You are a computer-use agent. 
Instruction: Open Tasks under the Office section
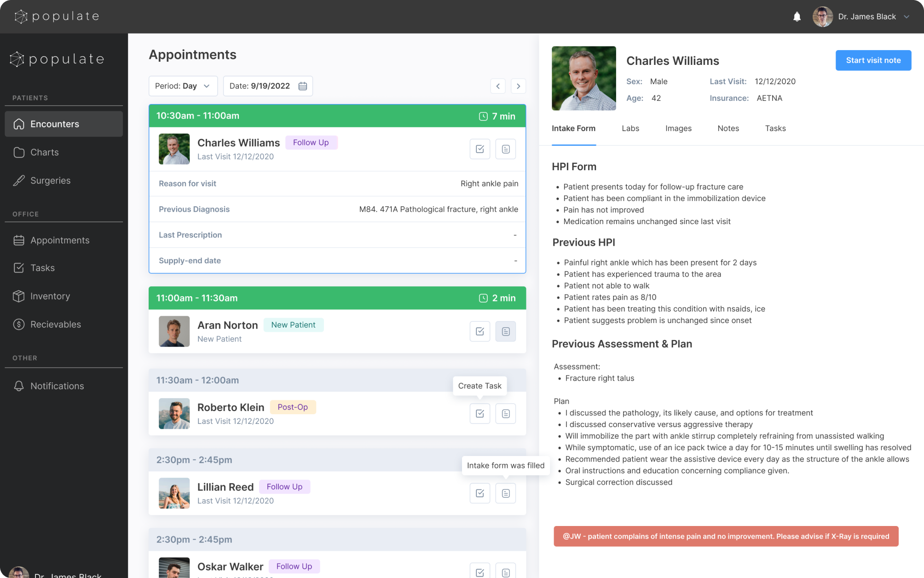[x=42, y=267]
